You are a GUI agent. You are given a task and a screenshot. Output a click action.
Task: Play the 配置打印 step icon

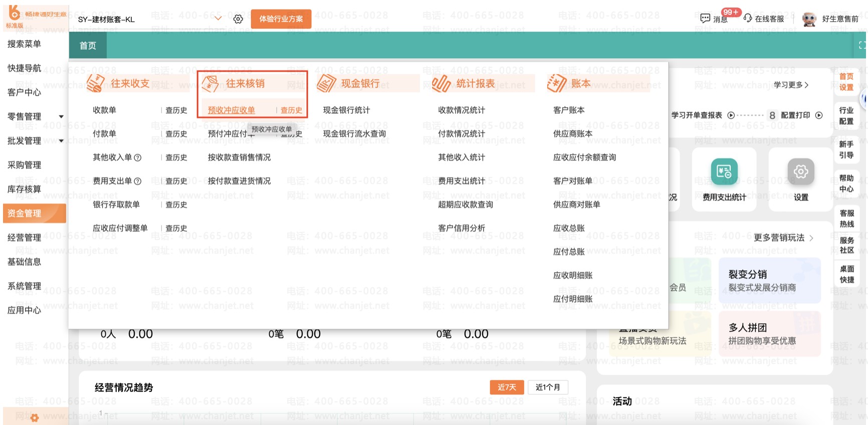point(819,115)
